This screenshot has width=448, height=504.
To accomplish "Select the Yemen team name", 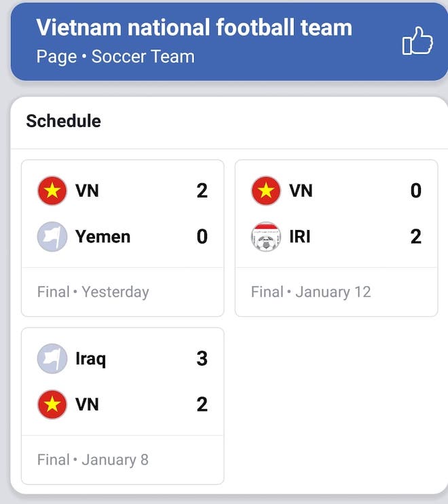I will [102, 237].
